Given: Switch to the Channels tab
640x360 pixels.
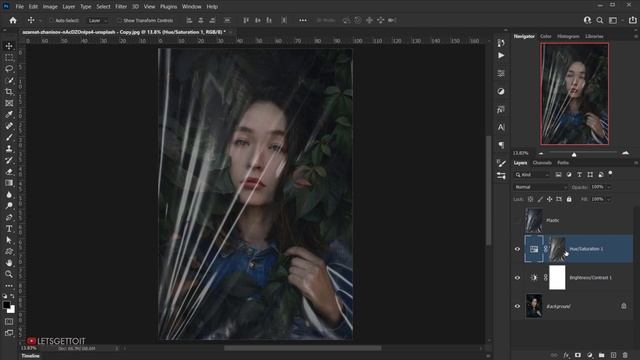Looking at the screenshot, I should (x=542, y=163).
